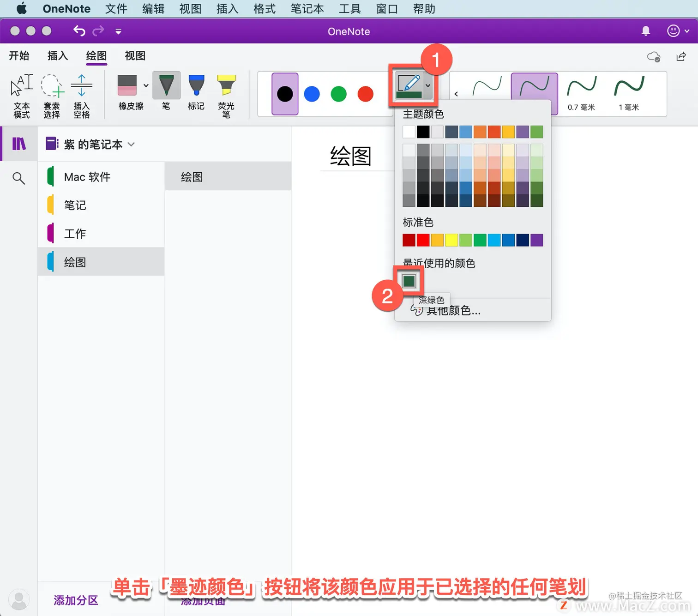The width and height of the screenshot is (698, 616).
Task: Select the Marker tool
Action: tap(196, 92)
